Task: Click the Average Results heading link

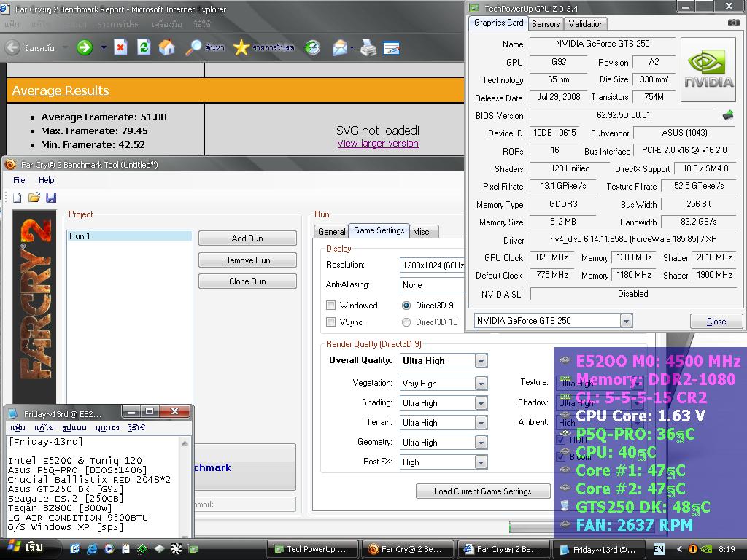Action: [x=61, y=90]
